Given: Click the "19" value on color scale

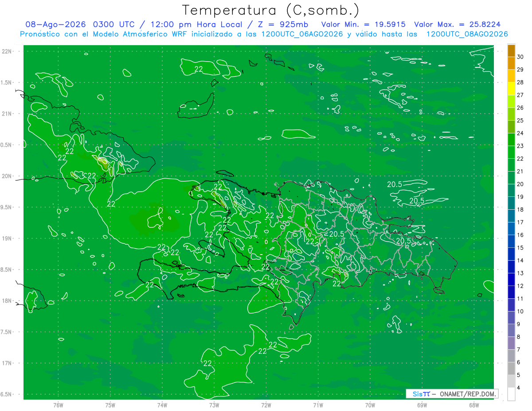Looking at the screenshot, I should [520, 197].
